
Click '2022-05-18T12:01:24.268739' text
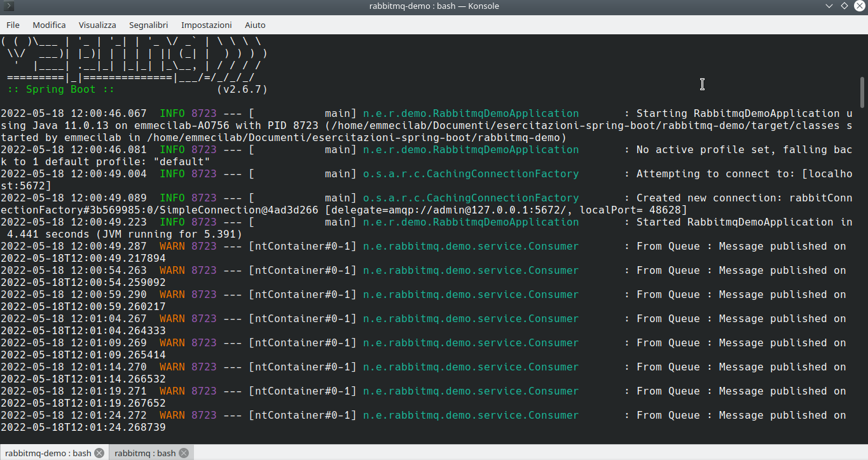click(83, 428)
